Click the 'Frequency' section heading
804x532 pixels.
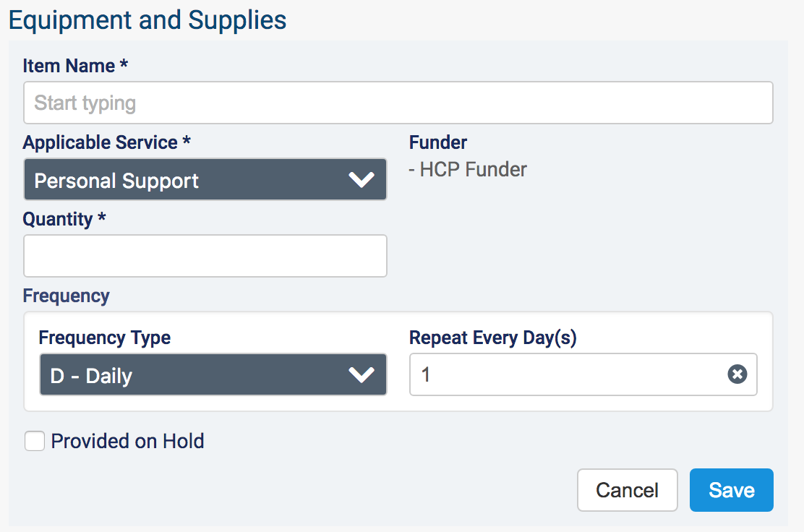pyautogui.click(x=67, y=296)
